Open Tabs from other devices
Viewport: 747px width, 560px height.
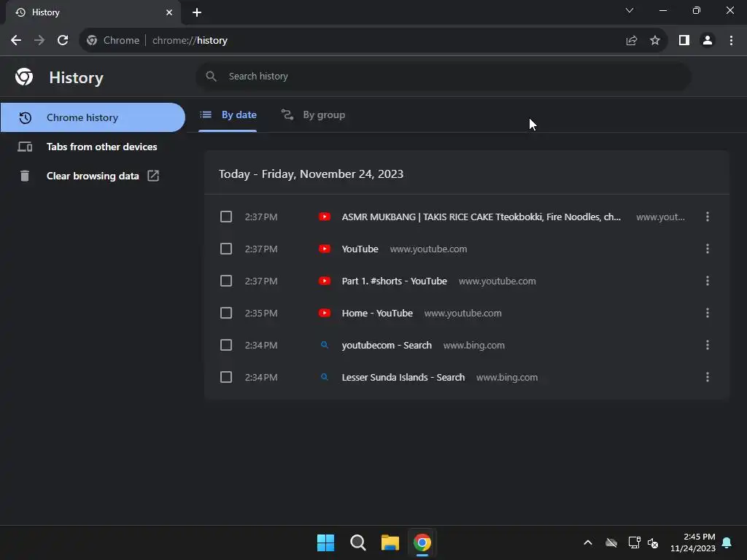[93, 147]
